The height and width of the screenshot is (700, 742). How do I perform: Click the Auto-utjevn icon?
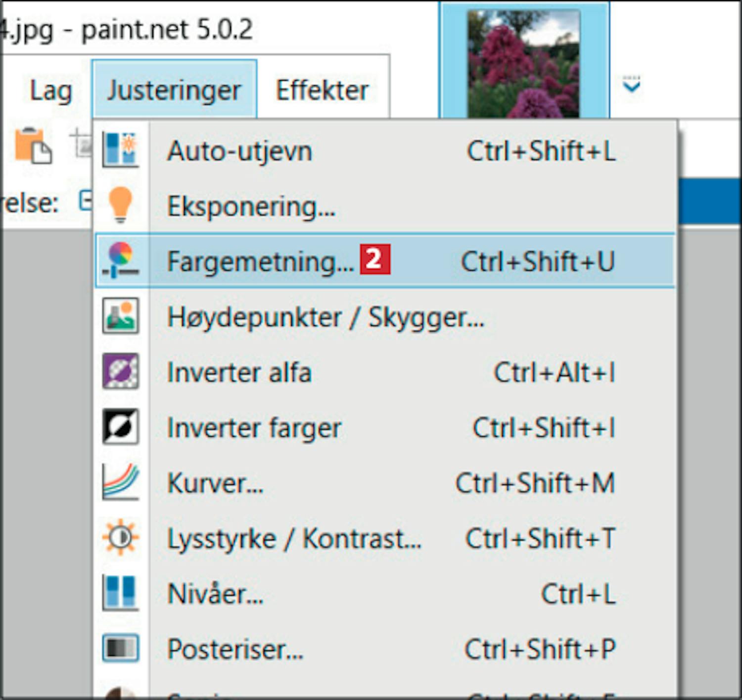pyautogui.click(x=120, y=150)
